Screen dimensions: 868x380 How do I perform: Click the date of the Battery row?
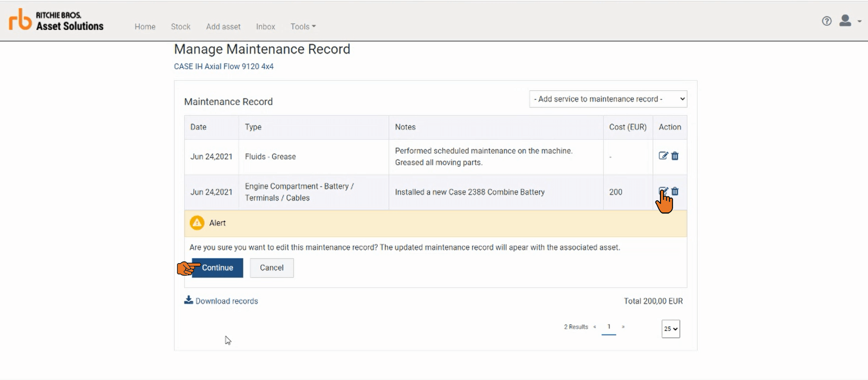[x=211, y=192]
